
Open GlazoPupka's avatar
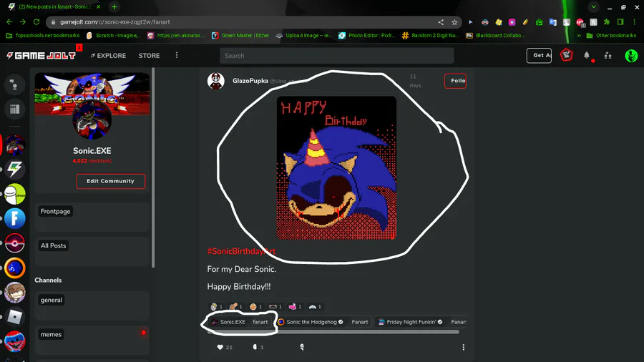[215, 81]
